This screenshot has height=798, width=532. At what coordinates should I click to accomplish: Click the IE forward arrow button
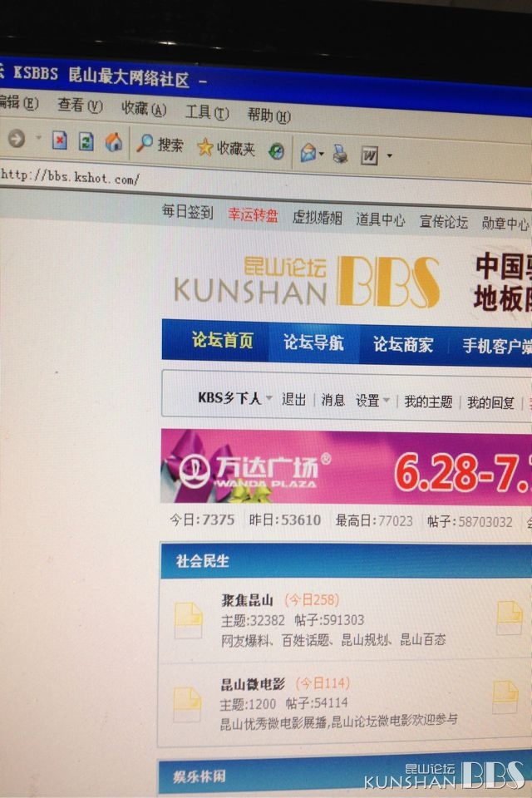[16, 139]
